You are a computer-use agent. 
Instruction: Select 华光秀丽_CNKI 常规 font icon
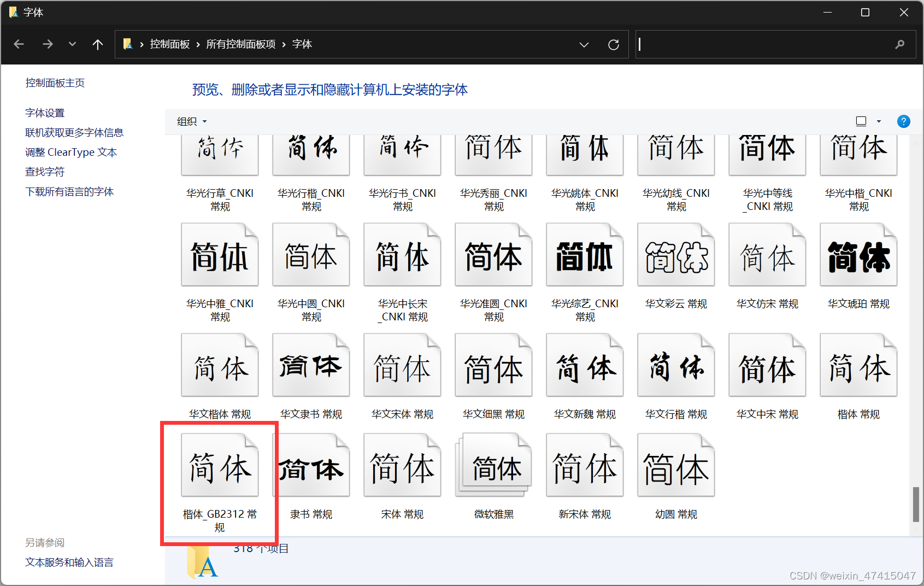click(x=494, y=154)
